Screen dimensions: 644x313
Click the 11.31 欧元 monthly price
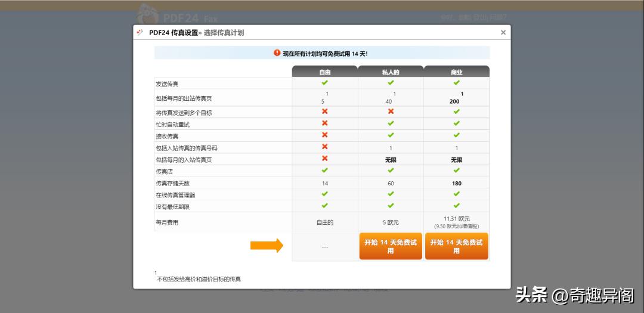[x=456, y=219]
